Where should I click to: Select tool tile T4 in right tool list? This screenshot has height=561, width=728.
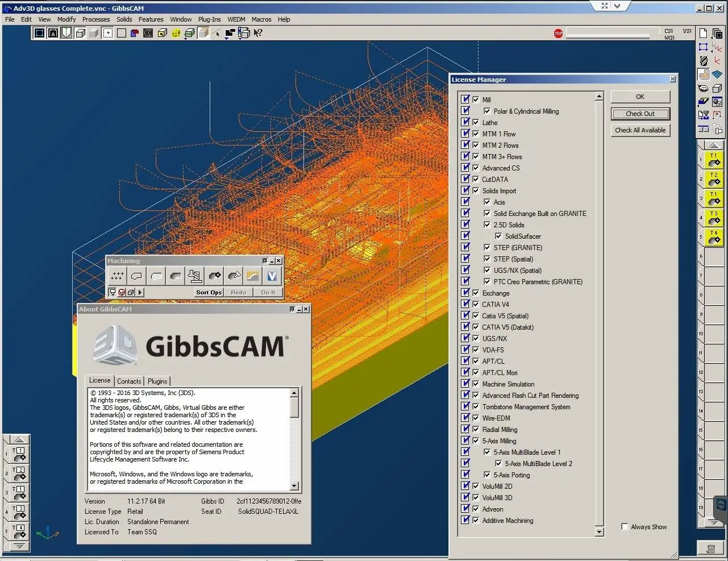coord(714,237)
